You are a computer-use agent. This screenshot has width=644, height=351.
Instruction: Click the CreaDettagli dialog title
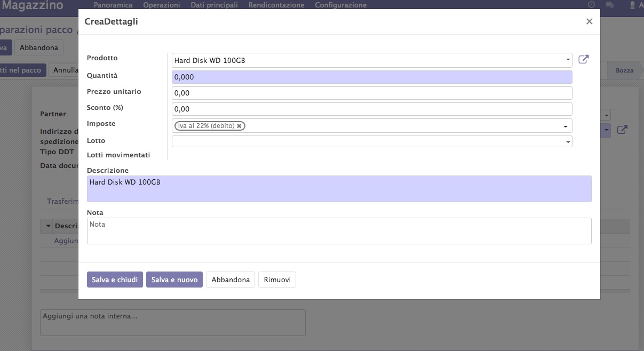[112, 21]
